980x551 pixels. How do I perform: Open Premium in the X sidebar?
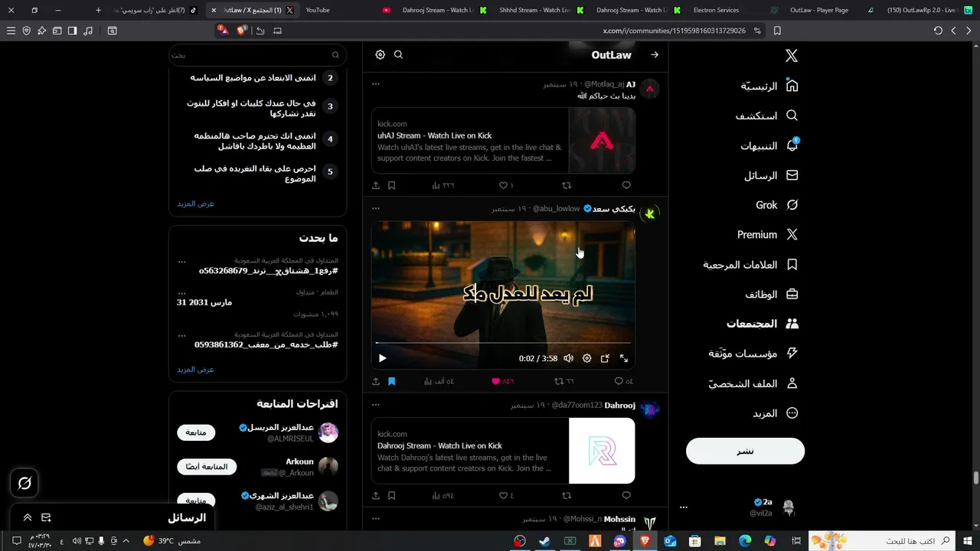coord(768,235)
